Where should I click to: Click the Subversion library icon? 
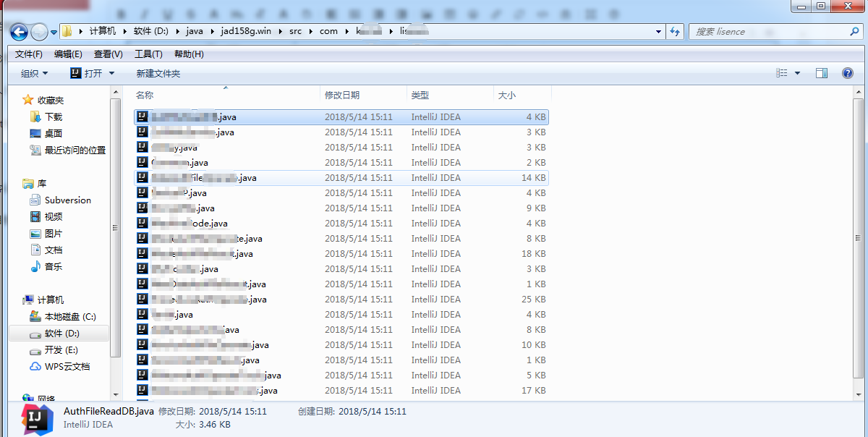tap(35, 200)
